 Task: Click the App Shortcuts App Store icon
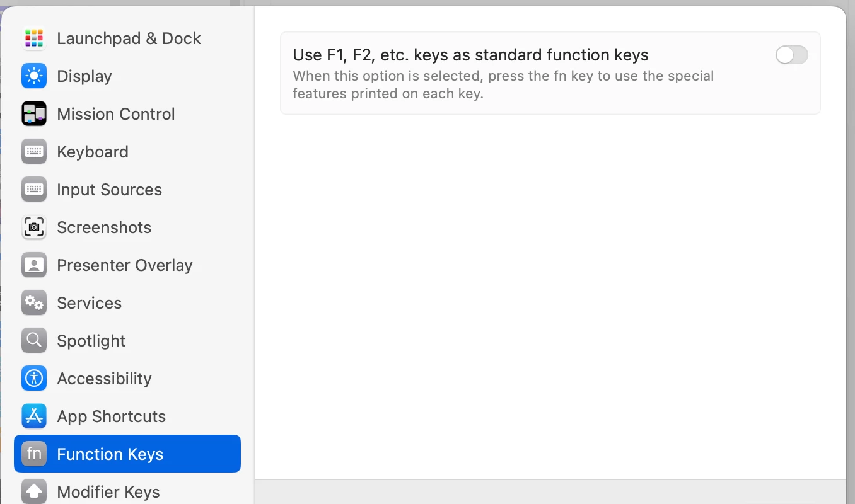click(34, 416)
